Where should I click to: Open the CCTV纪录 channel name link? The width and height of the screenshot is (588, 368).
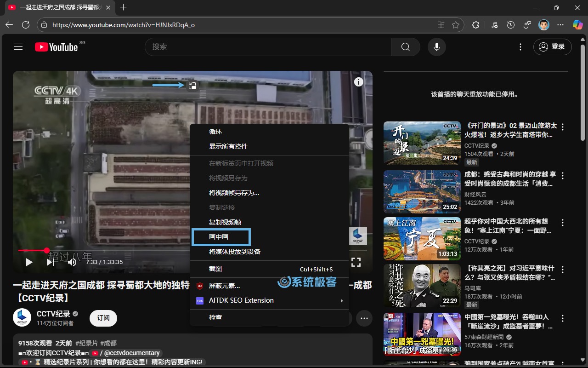click(53, 314)
